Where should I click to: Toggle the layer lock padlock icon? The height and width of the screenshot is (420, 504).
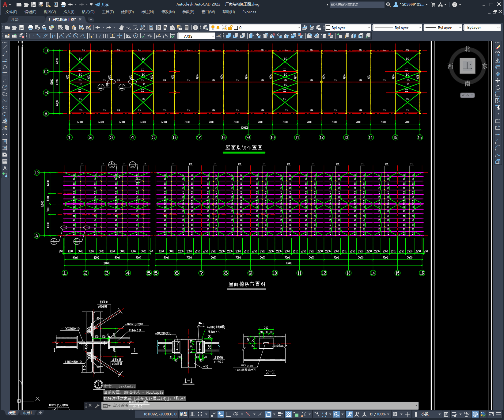point(230,28)
